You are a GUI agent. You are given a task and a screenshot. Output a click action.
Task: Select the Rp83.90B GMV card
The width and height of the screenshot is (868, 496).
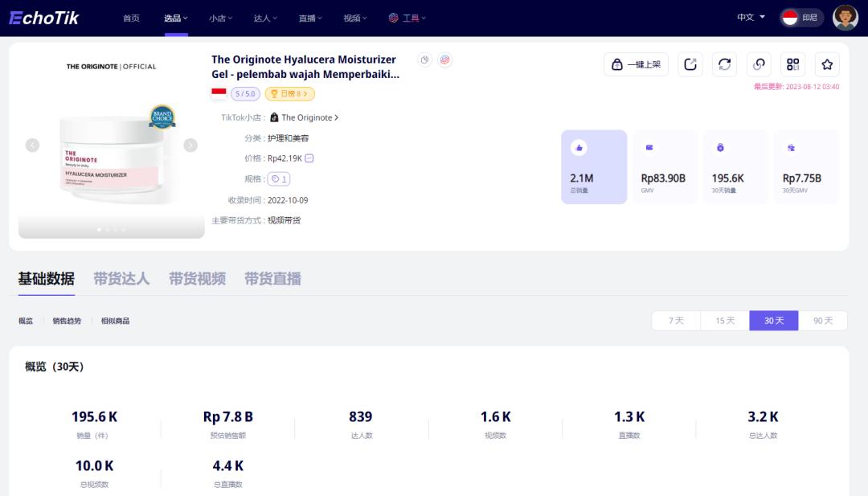coord(665,166)
